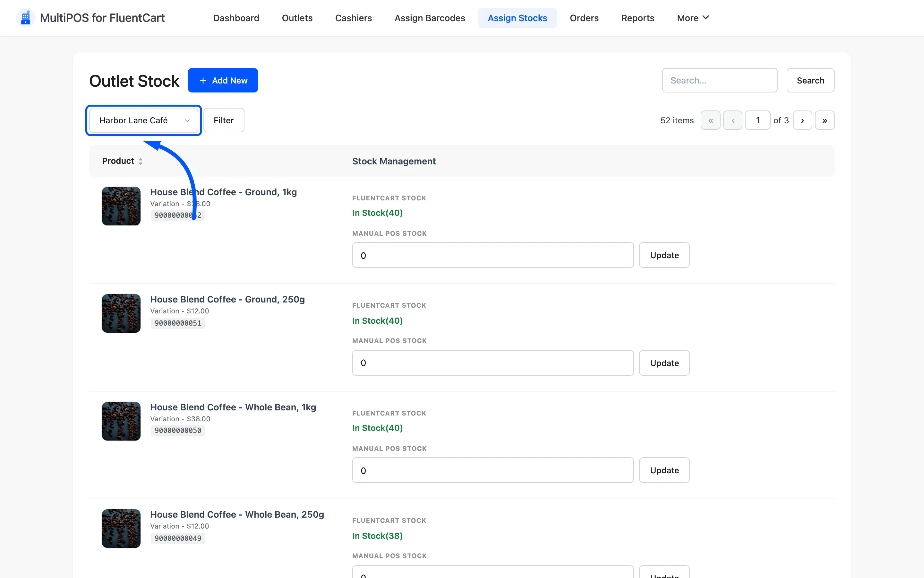Select the Assign Stocks tab
This screenshot has width=924, height=578.
517,18
